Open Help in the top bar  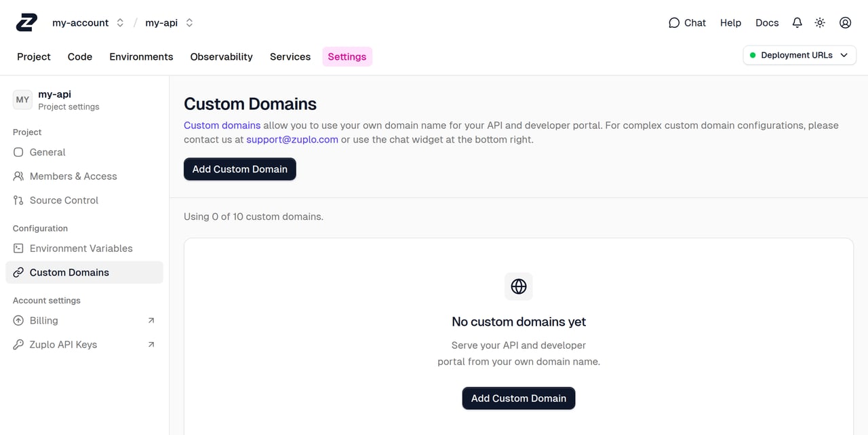730,22
